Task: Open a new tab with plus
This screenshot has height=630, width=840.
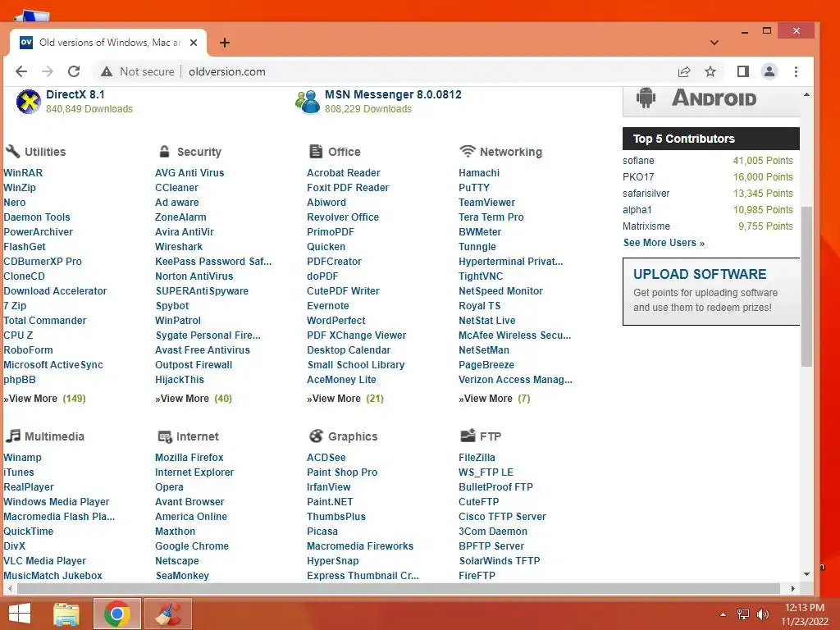Action: pos(225,43)
